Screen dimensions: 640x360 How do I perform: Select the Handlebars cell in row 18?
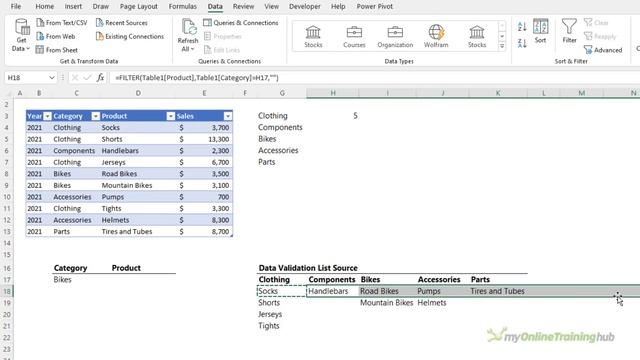pos(333,291)
